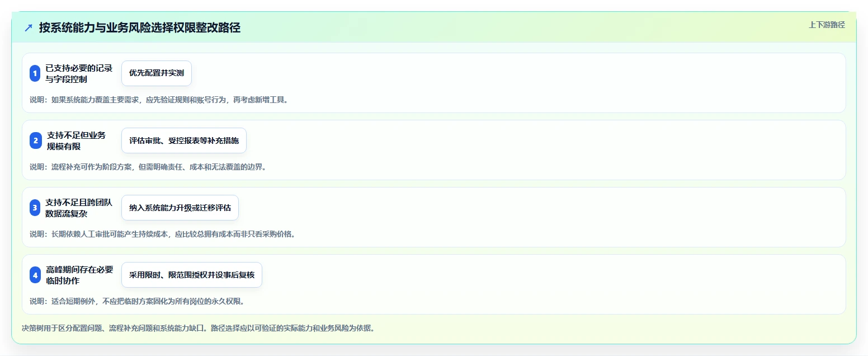Select condition text 支持不足且跨团队数据流复杂

pyautogui.click(x=79, y=208)
